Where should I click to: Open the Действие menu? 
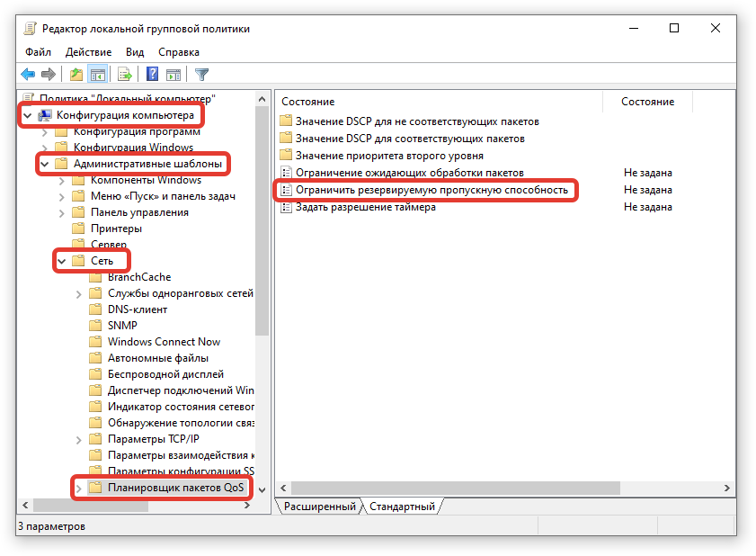(88, 52)
